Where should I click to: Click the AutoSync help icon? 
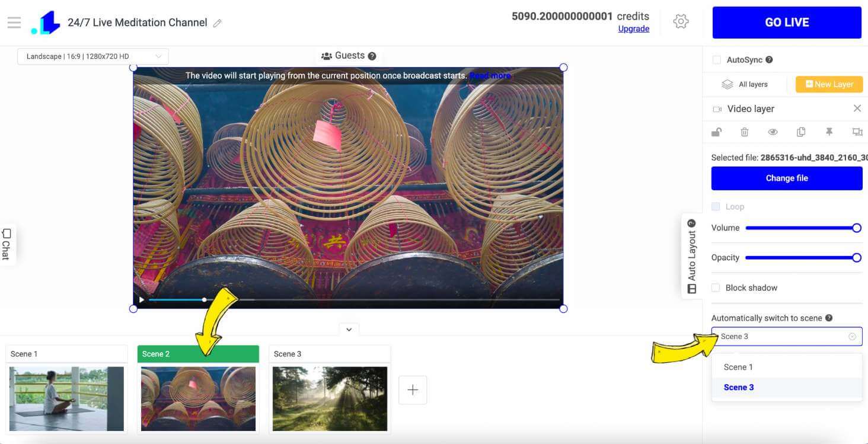click(x=769, y=60)
